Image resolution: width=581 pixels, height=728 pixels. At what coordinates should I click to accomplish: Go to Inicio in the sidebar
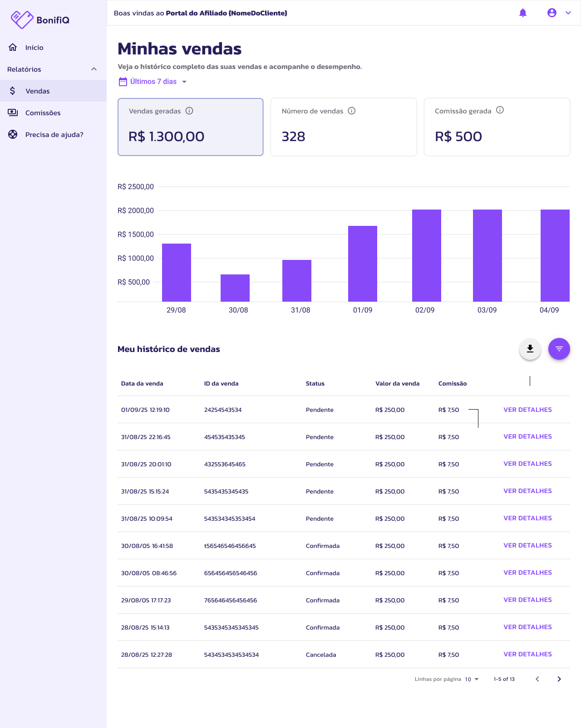pyautogui.click(x=53, y=47)
